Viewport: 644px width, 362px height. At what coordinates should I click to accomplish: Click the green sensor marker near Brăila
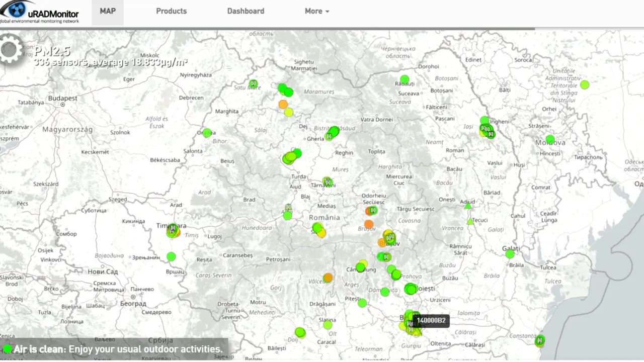(x=510, y=254)
